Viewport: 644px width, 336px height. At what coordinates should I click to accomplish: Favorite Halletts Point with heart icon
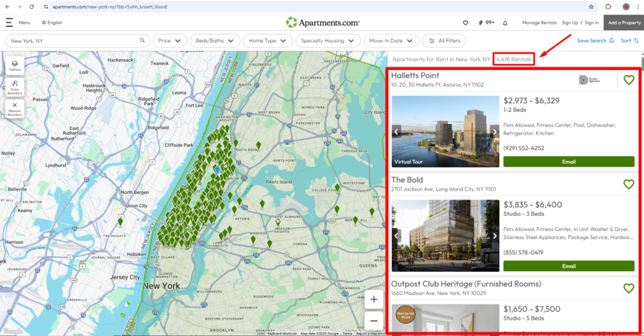click(629, 80)
